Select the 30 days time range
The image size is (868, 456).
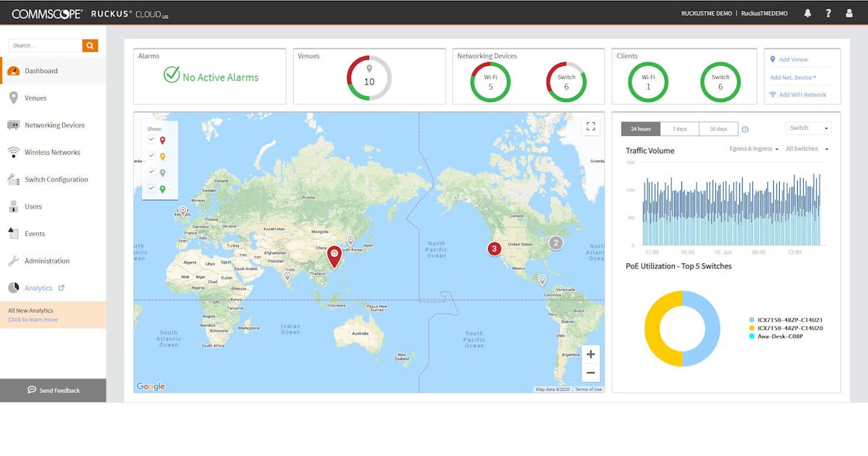click(718, 128)
